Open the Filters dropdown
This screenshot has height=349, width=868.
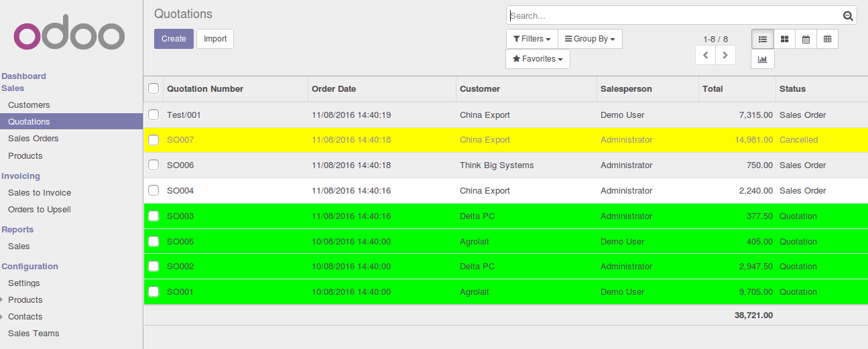(532, 39)
